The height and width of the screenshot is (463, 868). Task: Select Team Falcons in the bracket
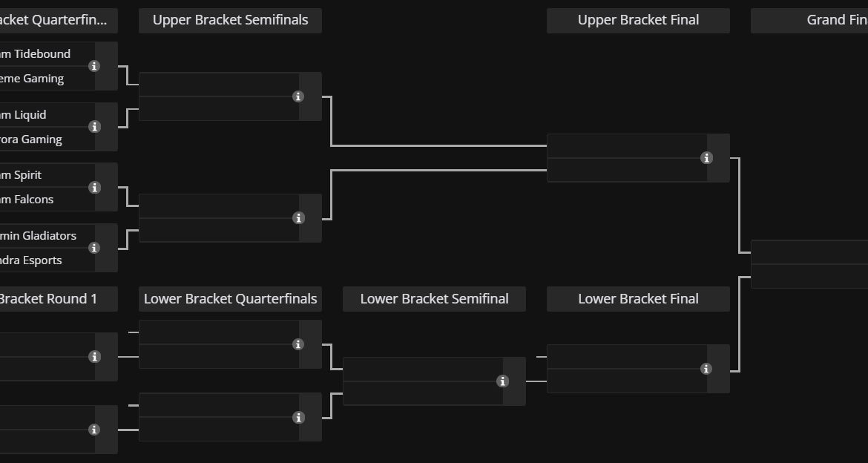coord(30,200)
